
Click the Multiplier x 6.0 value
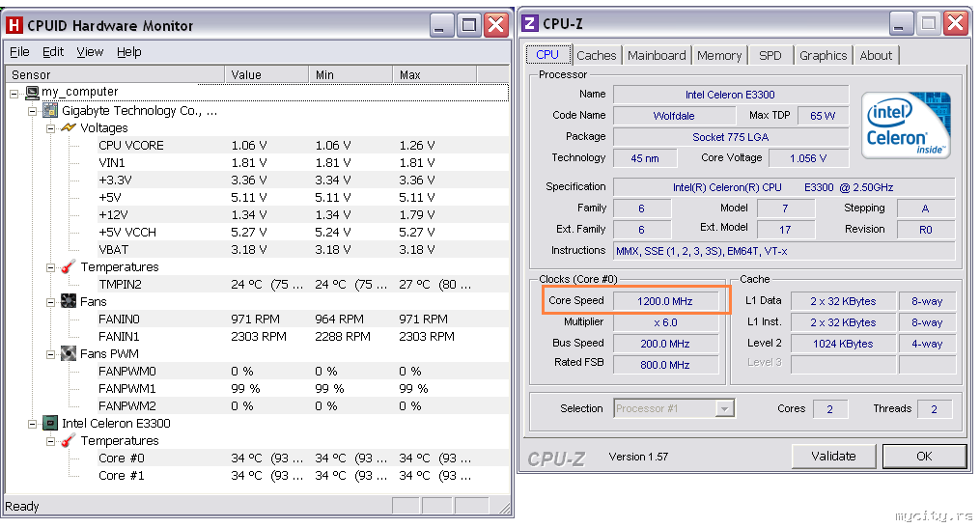click(x=665, y=322)
